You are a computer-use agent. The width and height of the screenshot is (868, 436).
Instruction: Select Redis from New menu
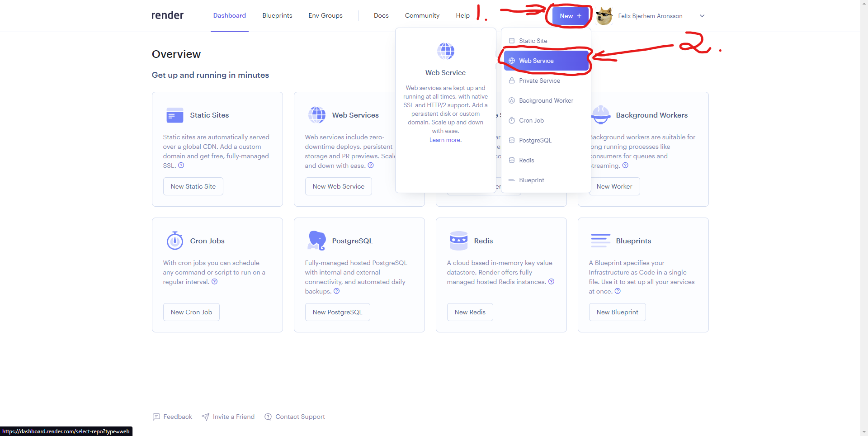[x=546, y=160]
